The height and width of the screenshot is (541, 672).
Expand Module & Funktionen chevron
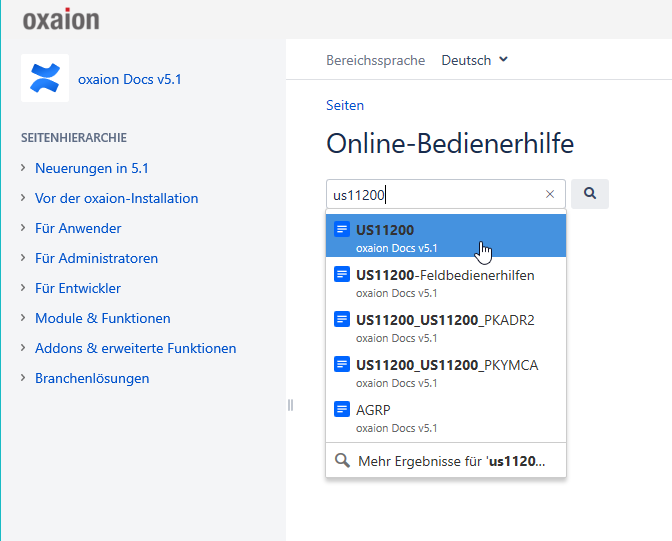tap(23, 318)
